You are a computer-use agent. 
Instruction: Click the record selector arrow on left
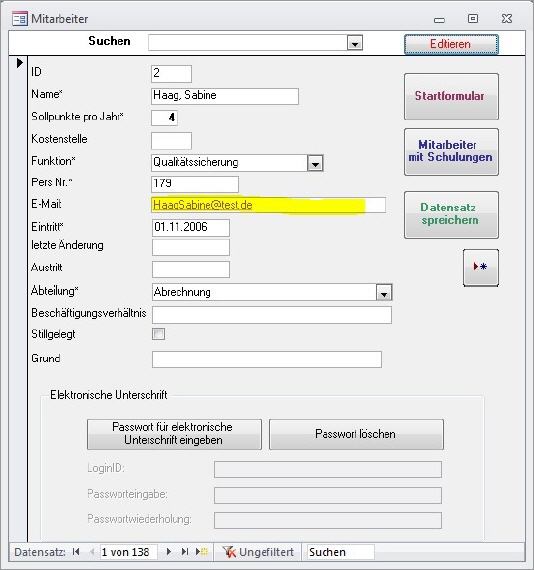pos(20,63)
